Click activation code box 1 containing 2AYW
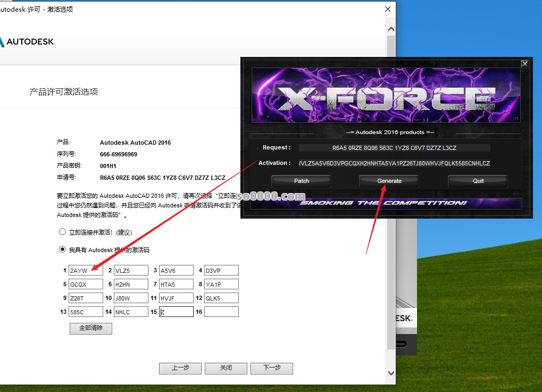Screen dimensions: 542x392 [86, 271]
